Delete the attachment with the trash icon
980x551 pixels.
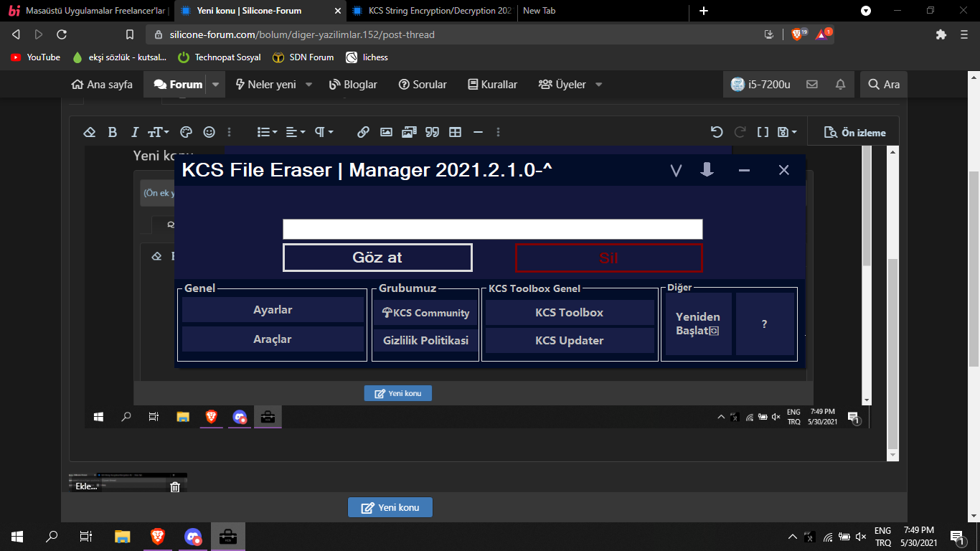(175, 487)
